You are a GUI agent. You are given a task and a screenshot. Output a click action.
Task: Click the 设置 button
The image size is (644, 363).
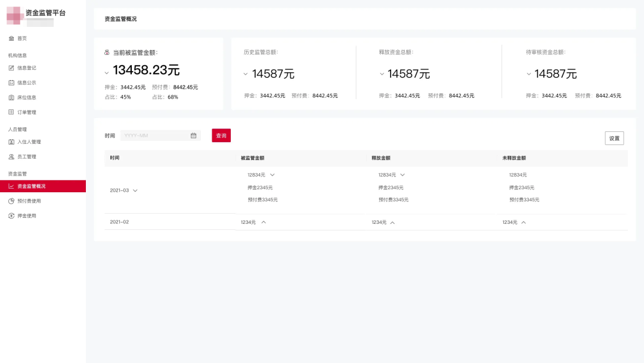click(614, 138)
